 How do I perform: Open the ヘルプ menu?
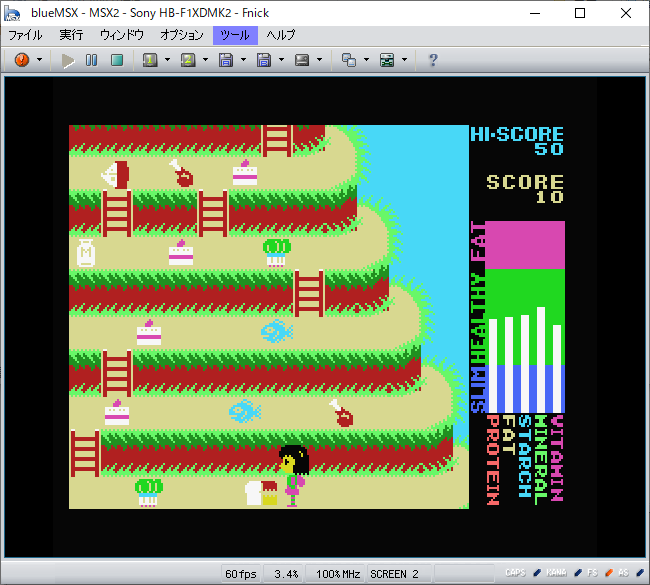pyautogui.click(x=281, y=35)
